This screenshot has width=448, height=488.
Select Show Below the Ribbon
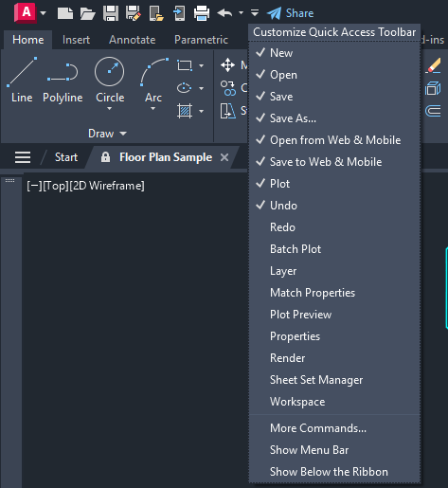[334, 472]
